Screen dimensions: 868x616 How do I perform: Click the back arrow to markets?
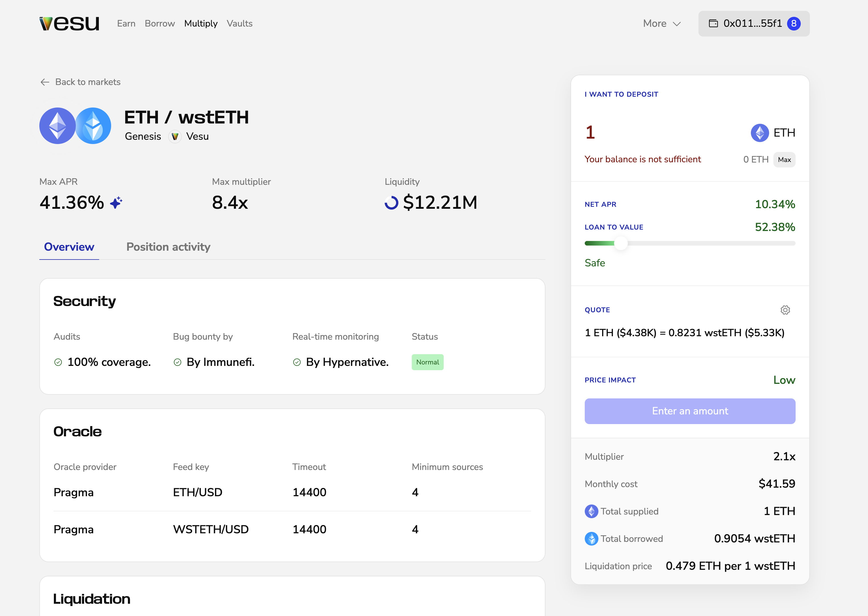pyautogui.click(x=45, y=82)
